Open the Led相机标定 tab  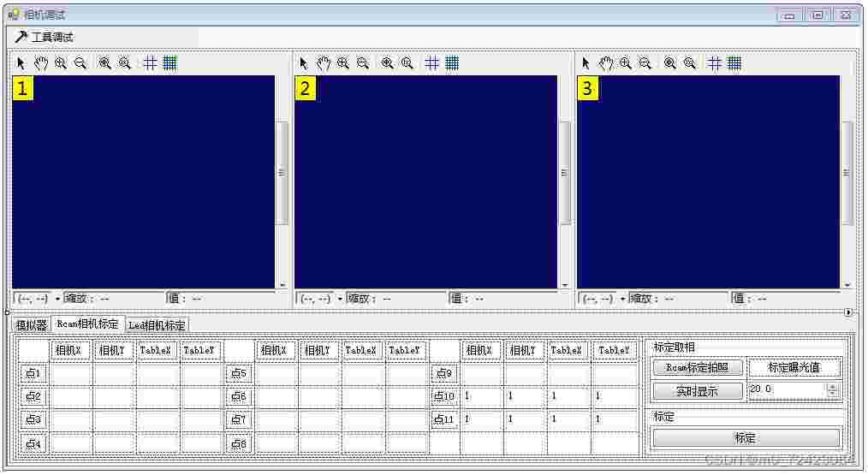[157, 325]
